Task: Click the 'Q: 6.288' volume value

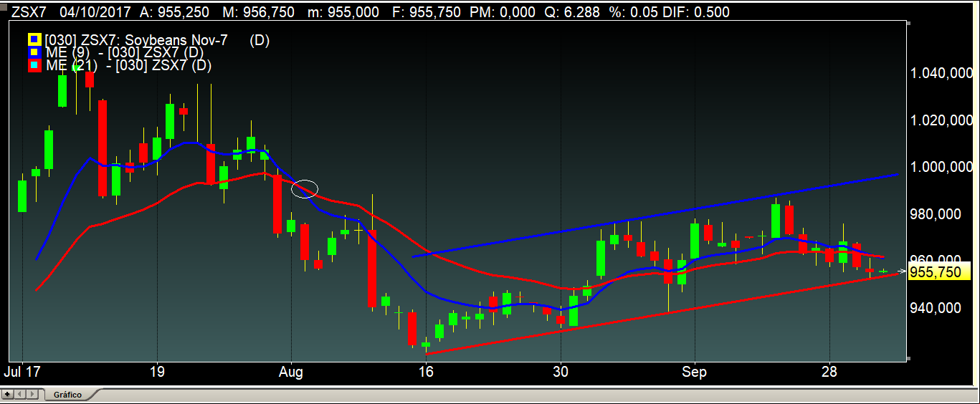Action: (x=573, y=12)
